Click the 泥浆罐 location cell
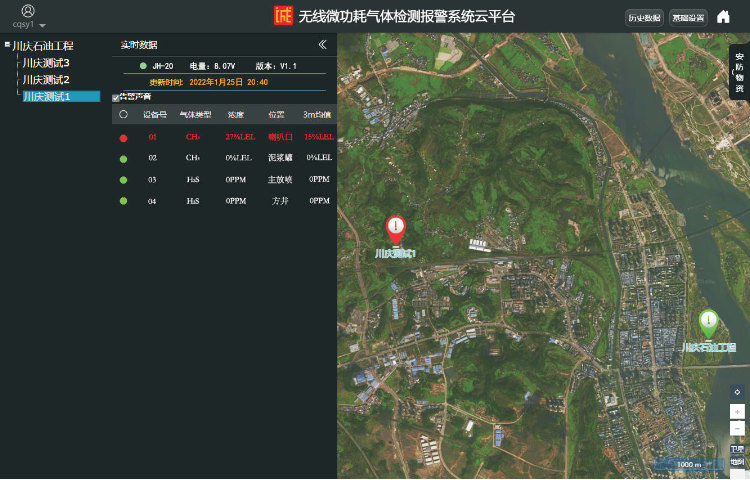750x480 pixels. click(x=280, y=158)
